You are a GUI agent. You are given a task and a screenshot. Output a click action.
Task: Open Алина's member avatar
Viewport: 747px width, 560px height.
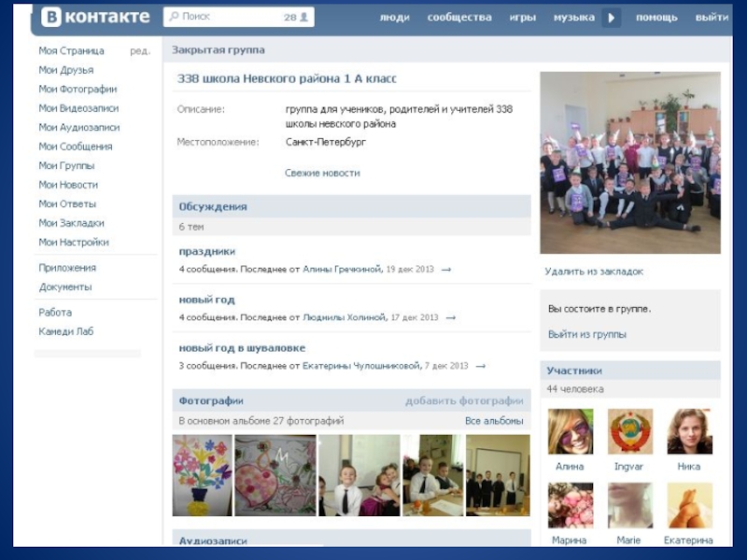[x=570, y=431]
